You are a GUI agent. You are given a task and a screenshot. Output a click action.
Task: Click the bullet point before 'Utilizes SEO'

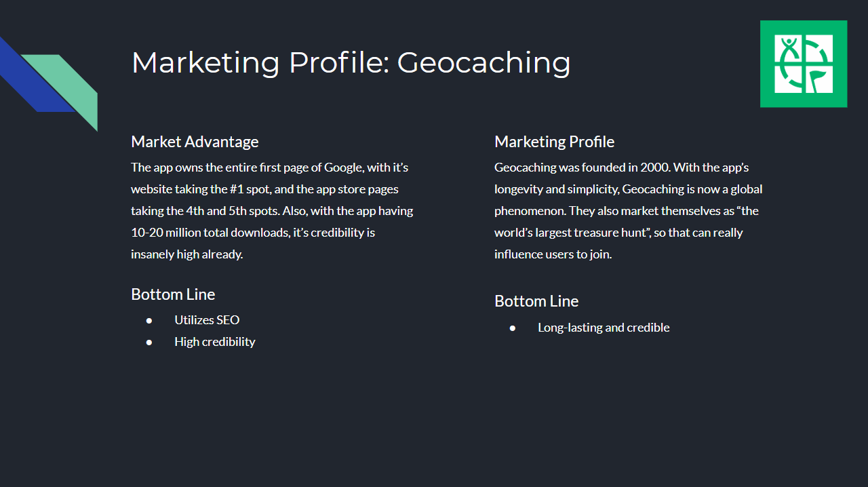tap(149, 321)
